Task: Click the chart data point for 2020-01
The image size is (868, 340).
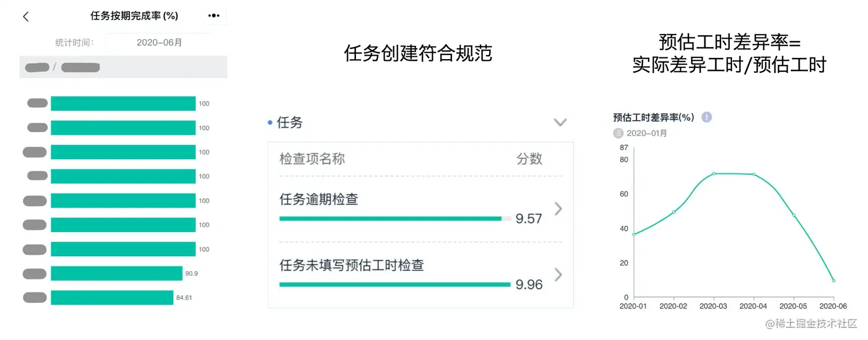Action: (634, 234)
